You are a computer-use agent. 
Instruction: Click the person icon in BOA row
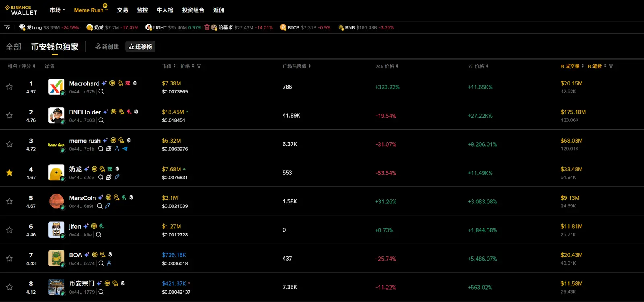109,263
